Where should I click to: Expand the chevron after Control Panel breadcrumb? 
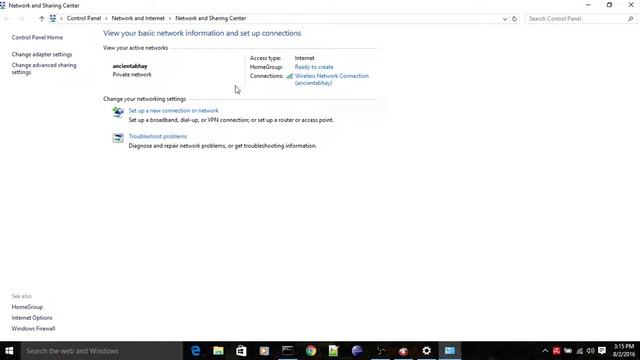pos(106,18)
